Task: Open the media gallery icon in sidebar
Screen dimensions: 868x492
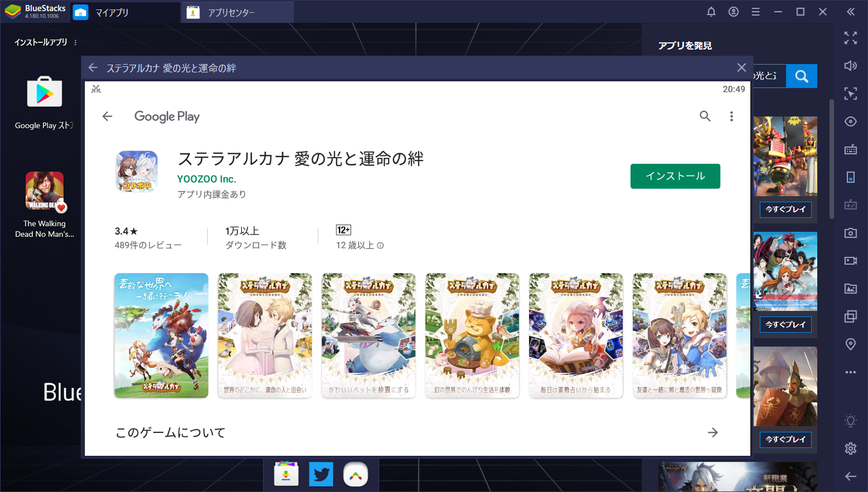Action: click(x=851, y=288)
